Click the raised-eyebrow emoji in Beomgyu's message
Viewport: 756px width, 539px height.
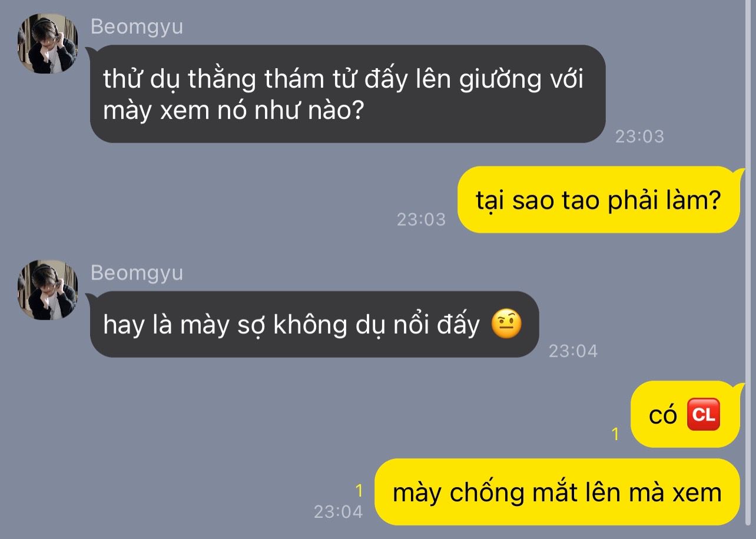506,325
